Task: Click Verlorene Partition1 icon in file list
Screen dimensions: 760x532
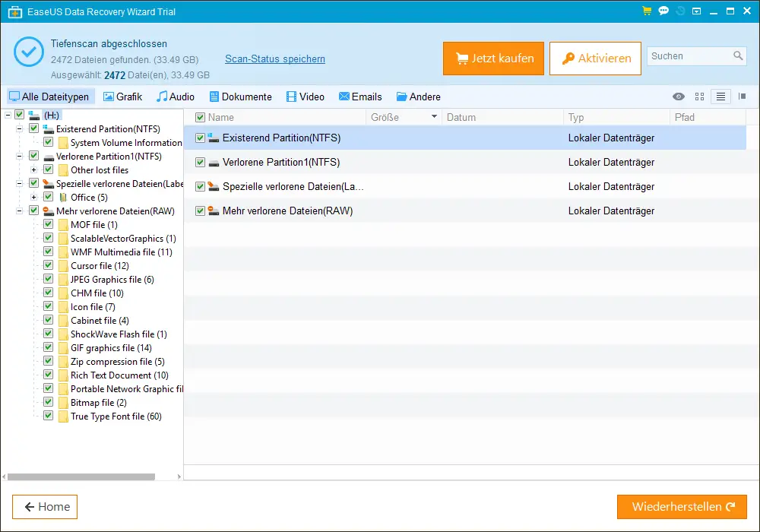Action: 214,163
